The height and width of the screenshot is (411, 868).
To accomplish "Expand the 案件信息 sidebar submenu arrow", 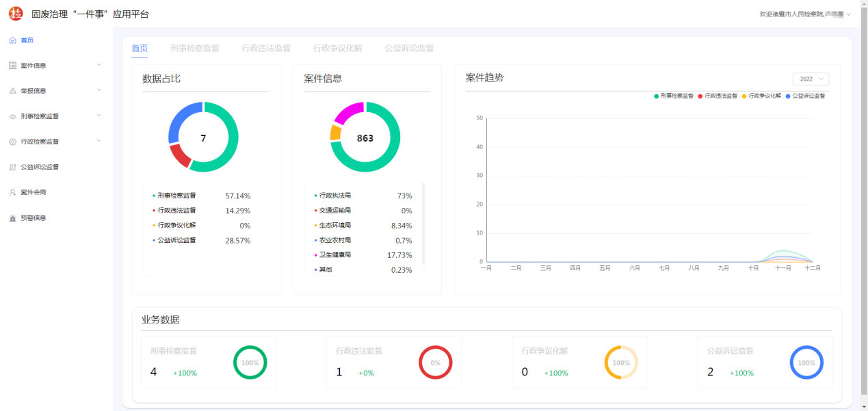I will click(99, 65).
